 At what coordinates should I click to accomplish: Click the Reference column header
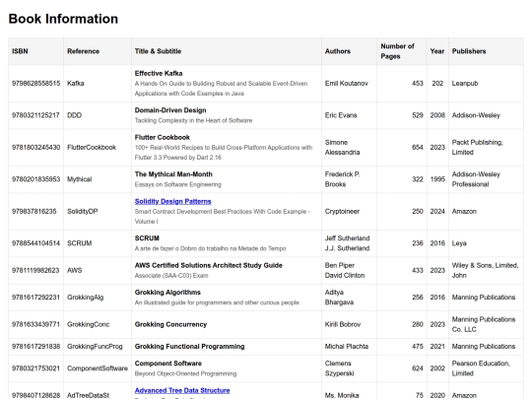[x=98, y=51]
